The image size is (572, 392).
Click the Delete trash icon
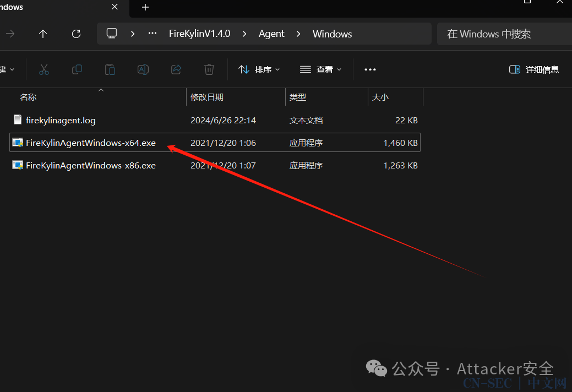[x=209, y=69]
